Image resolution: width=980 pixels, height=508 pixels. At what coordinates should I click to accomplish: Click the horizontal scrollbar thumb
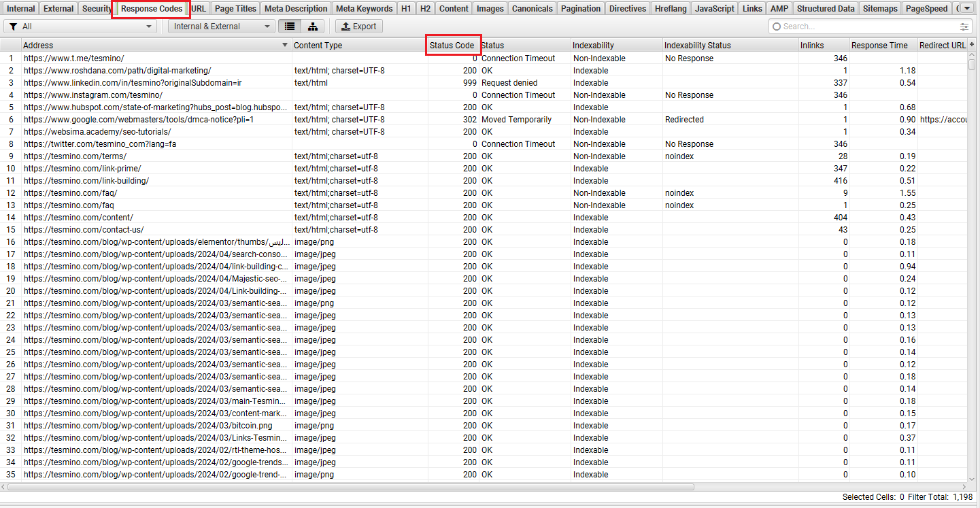(x=350, y=487)
